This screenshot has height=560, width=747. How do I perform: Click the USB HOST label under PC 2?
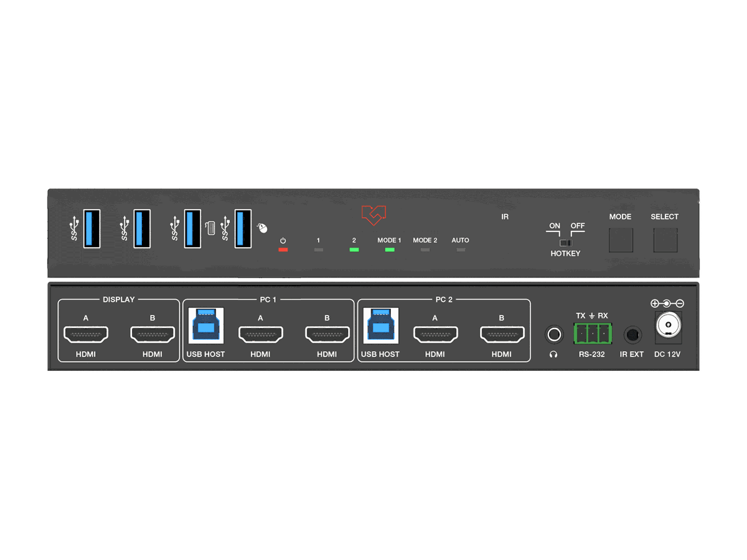tap(380, 354)
